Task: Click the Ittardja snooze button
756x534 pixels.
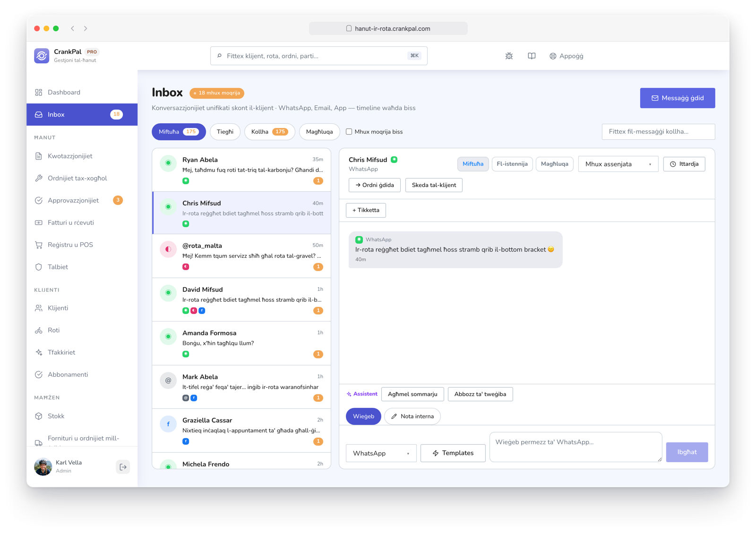Action: click(x=684, y=164)
